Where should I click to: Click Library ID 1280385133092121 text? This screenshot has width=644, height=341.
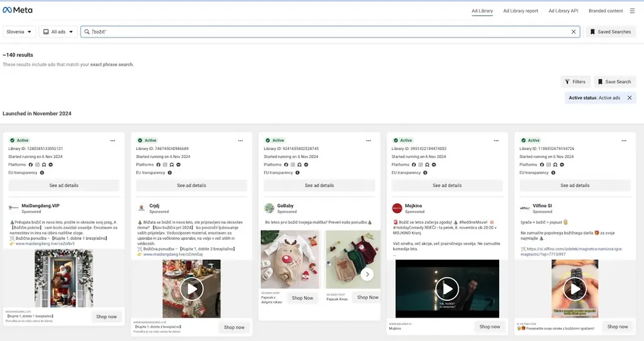[36, 149]
